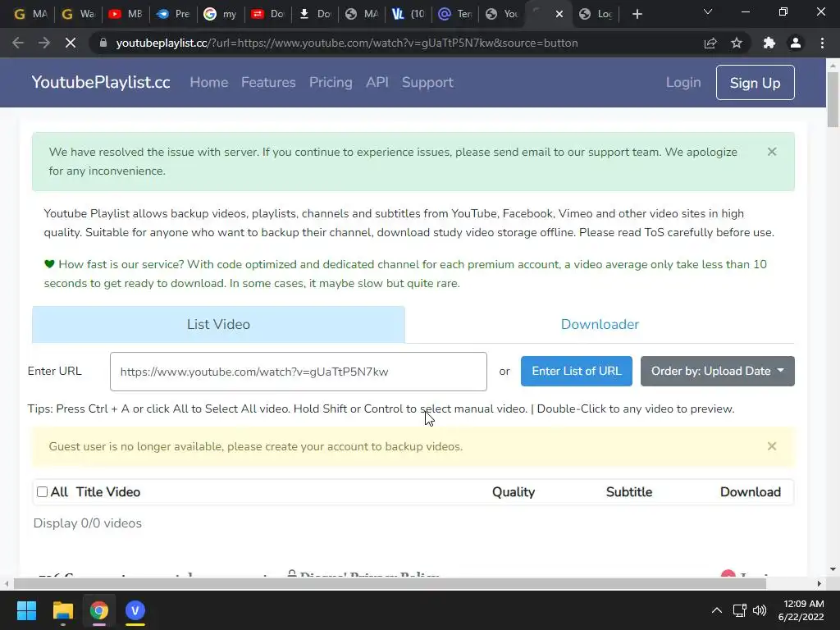The width and height of the screenshot is (840, 630).
Task: Open network status tray icon
Action: (x=740, y=610)
